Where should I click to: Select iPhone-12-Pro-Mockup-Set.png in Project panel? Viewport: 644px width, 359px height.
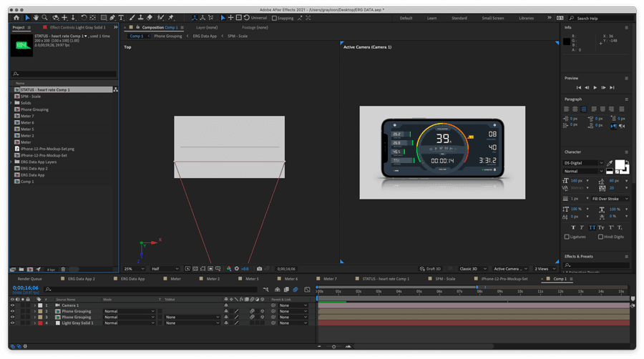pos(47,149)
